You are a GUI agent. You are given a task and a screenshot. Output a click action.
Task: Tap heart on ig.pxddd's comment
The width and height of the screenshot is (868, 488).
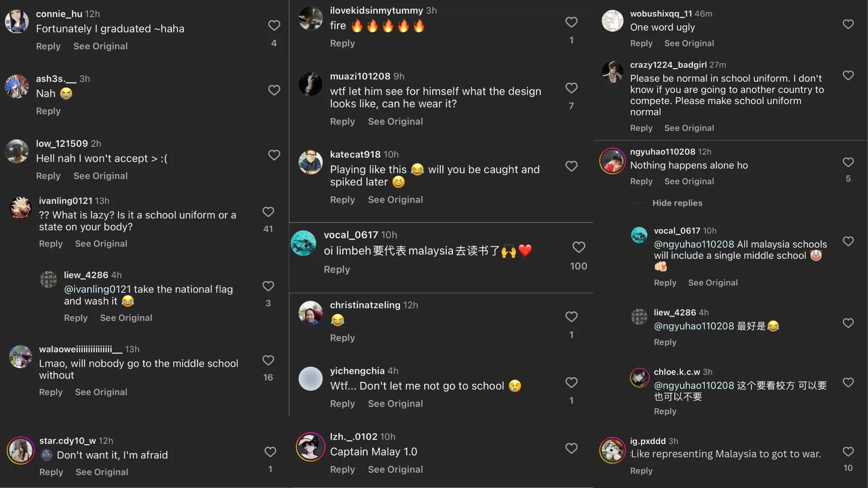coord(848,452)
